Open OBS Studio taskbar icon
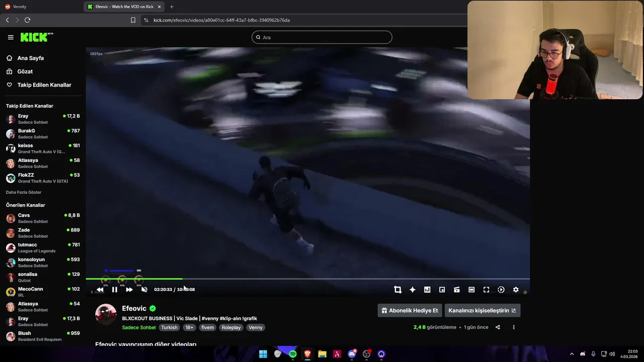 pos(367,354)
